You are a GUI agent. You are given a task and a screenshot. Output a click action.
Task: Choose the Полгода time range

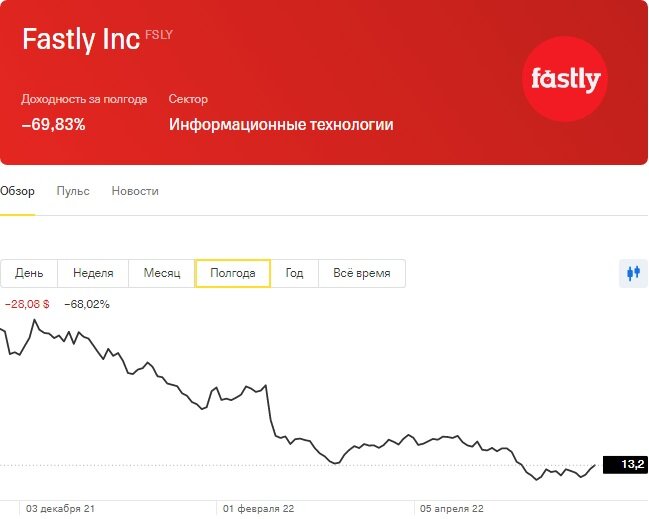233,273
